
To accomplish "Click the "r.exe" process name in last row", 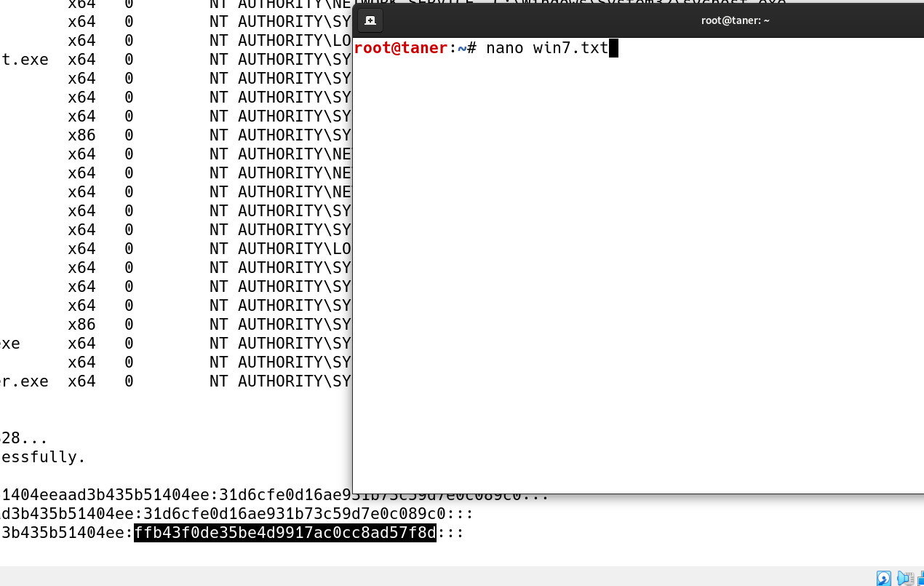I will 24,381.
